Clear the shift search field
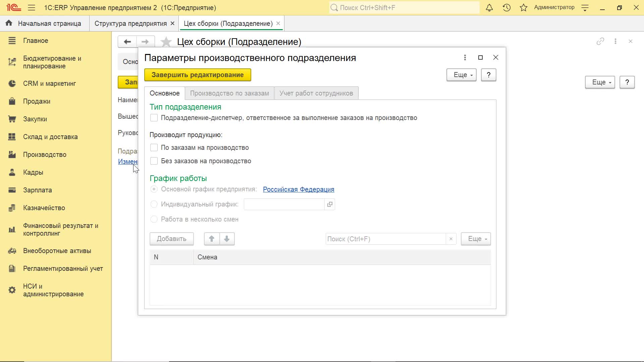This screenshot has width=644, height=362. (x=451, y=239)
